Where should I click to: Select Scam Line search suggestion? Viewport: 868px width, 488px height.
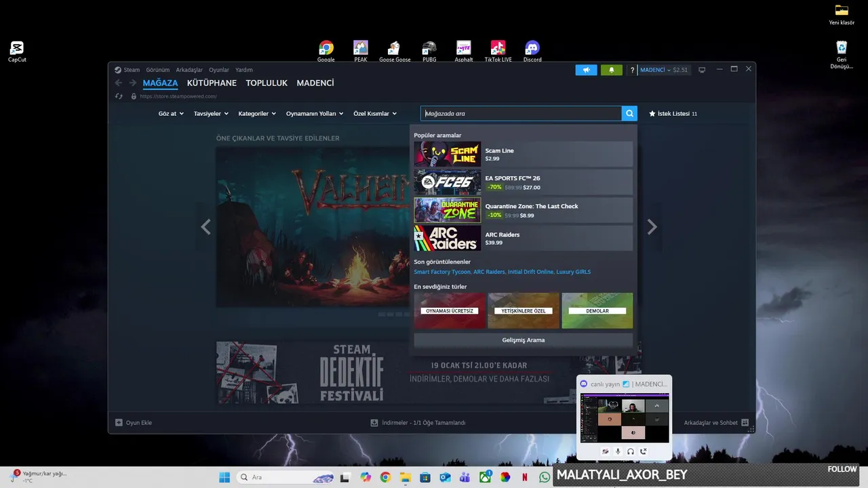(x=524, y=154)
